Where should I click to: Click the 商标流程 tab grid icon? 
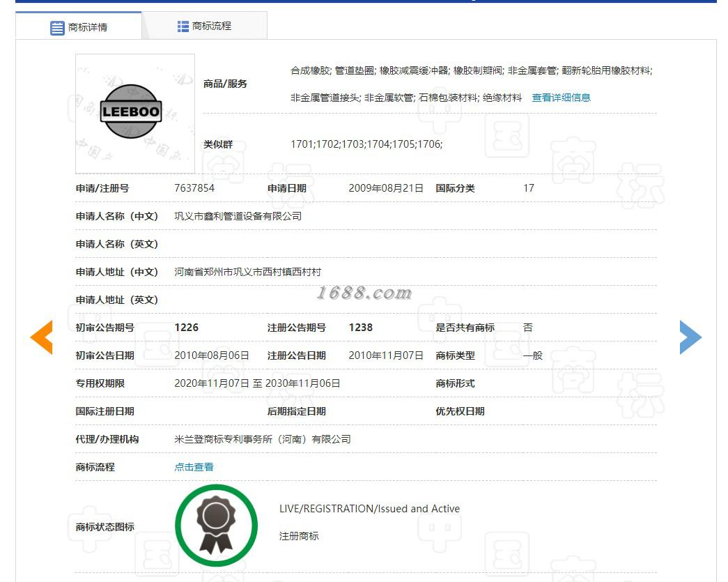click(x=183, y=26)
